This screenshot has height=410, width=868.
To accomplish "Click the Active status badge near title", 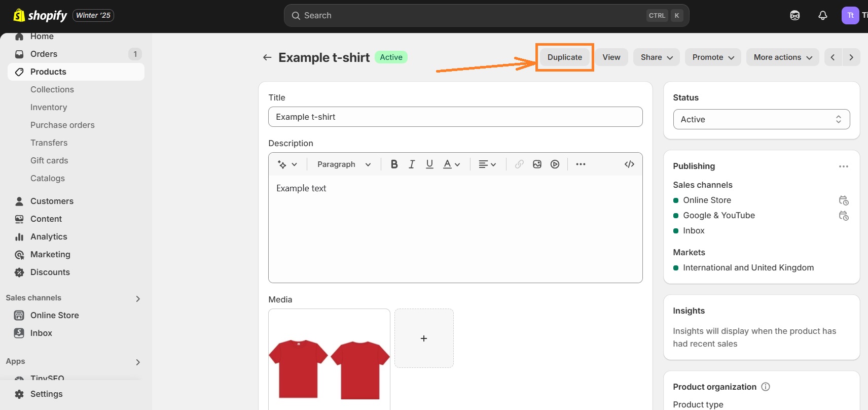I will pos(391,57).
